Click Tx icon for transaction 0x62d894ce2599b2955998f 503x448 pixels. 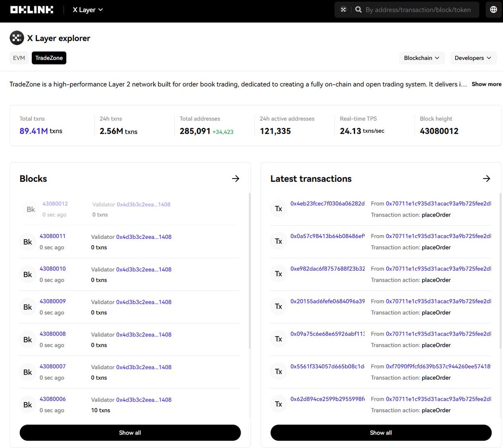tap(278, 404)
